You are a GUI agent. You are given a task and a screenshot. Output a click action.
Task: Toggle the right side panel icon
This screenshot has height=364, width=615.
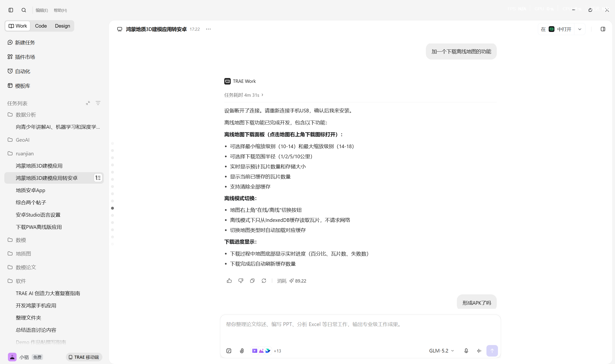603,29
